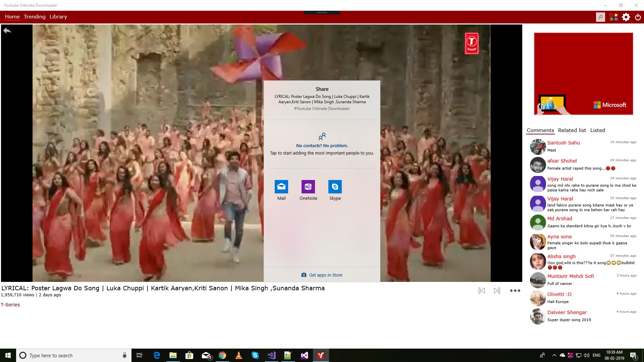The width and height of the screenshot is (644, 362).
Task: Show the Listed tab
Action: coord(597,130)
